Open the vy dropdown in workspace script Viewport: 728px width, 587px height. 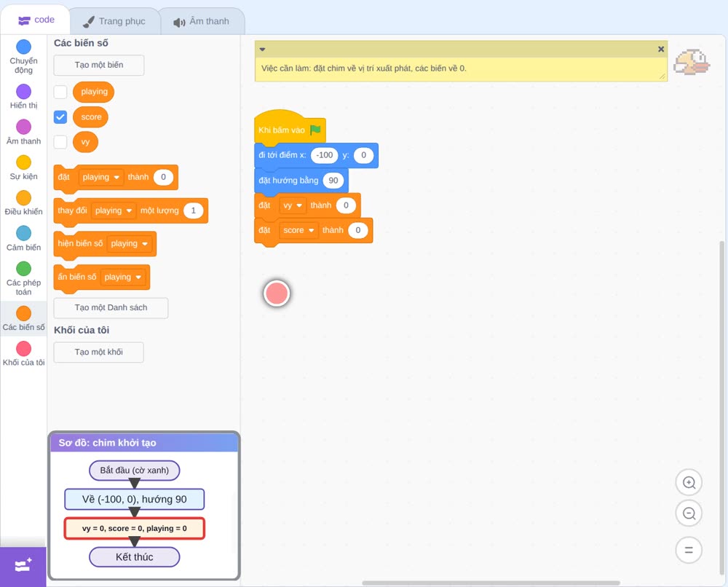293,205
